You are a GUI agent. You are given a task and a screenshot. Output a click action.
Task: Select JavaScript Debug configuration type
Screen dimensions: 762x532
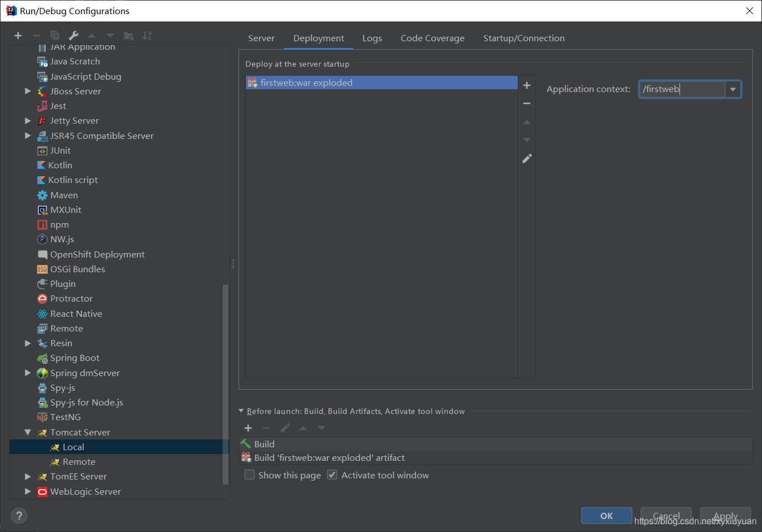79,76
